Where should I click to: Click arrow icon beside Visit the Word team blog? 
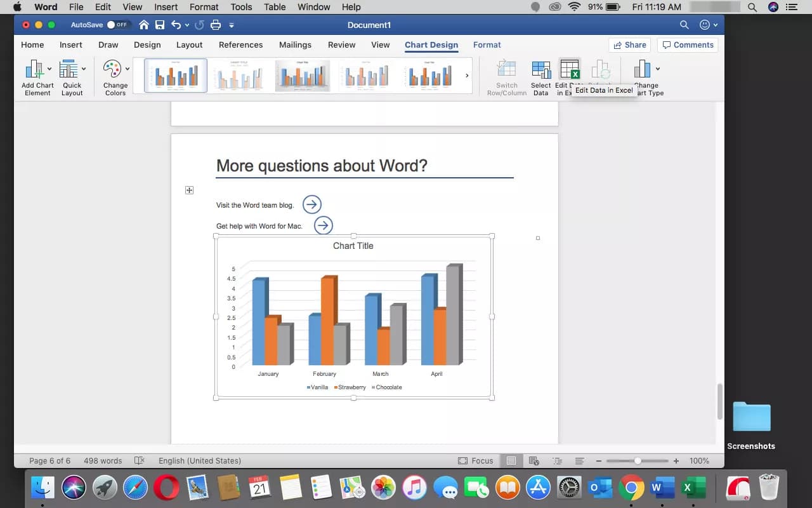[x=312, y=204]
